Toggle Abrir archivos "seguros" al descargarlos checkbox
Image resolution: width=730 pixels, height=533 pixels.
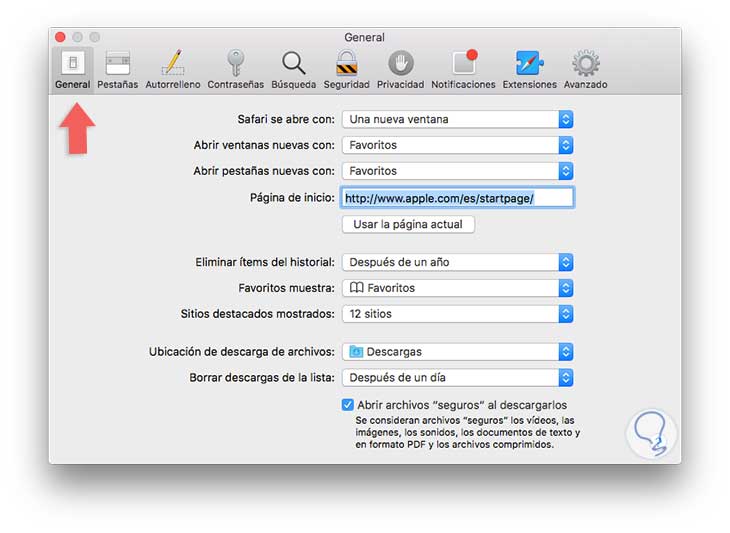(x=347, y=405)
